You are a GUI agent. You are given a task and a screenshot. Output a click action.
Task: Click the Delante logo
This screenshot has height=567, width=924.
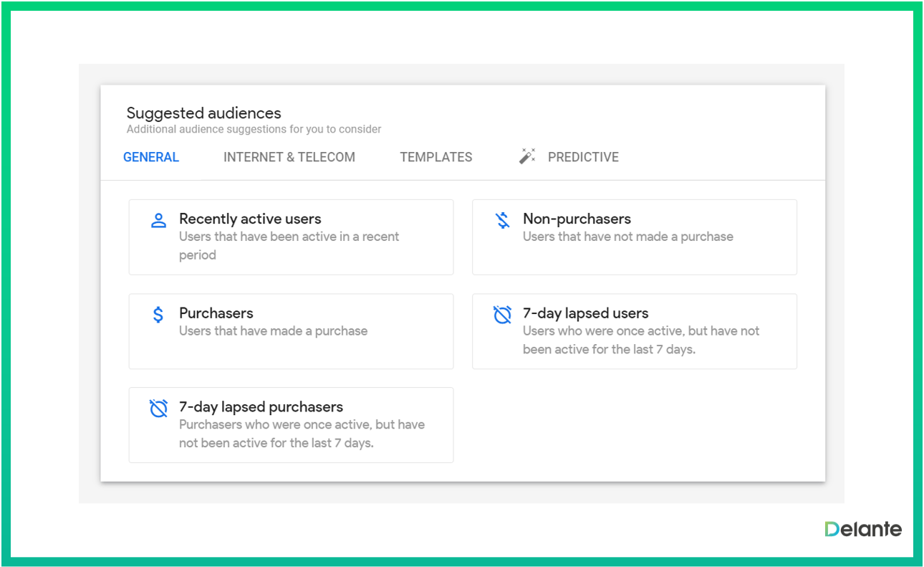(862, 529)
